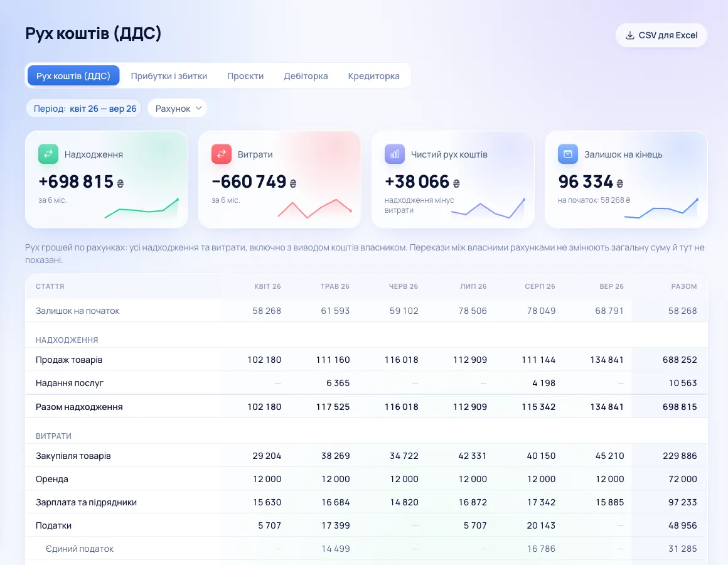
Task: Click the Залишок на початок row label
Action: tap(78, 311)
